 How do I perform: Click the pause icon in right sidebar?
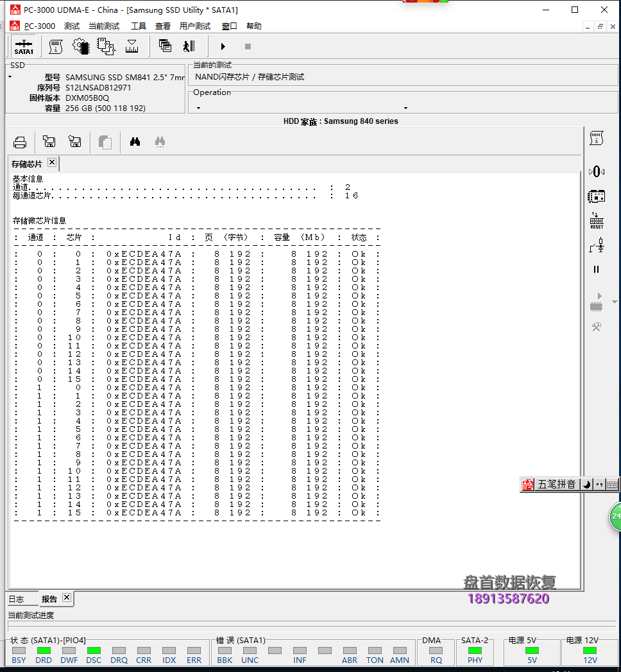pyautogui.click(x=596, y=269)
